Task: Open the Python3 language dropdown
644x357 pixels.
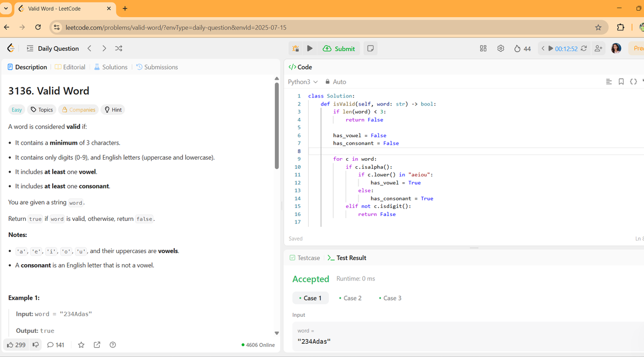Action: pos(303,82)
